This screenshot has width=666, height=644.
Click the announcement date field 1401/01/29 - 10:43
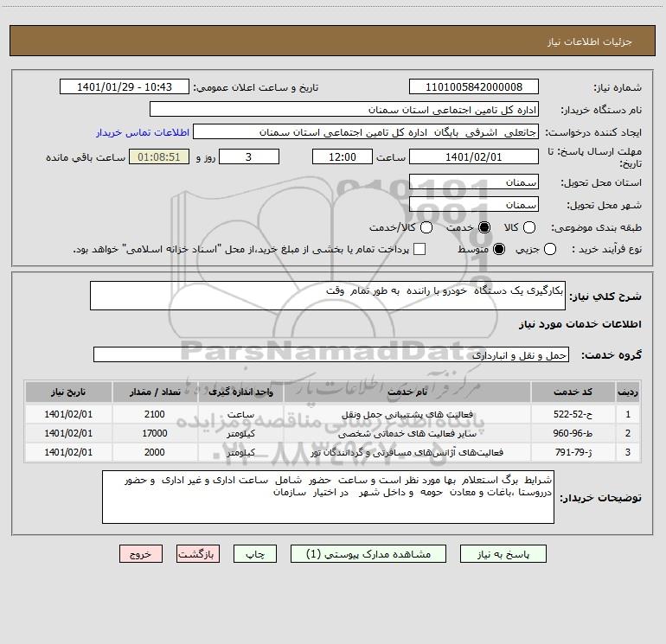(125, 87)
